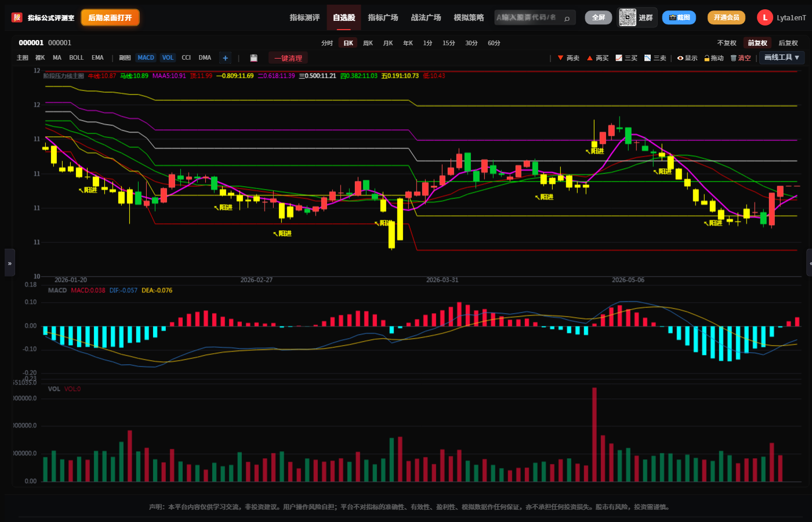Image resolution: width=812 pixels, height=522 pixels.
Task: Open the 画线工具 dropdown
Action: click(x=782, y=57)
